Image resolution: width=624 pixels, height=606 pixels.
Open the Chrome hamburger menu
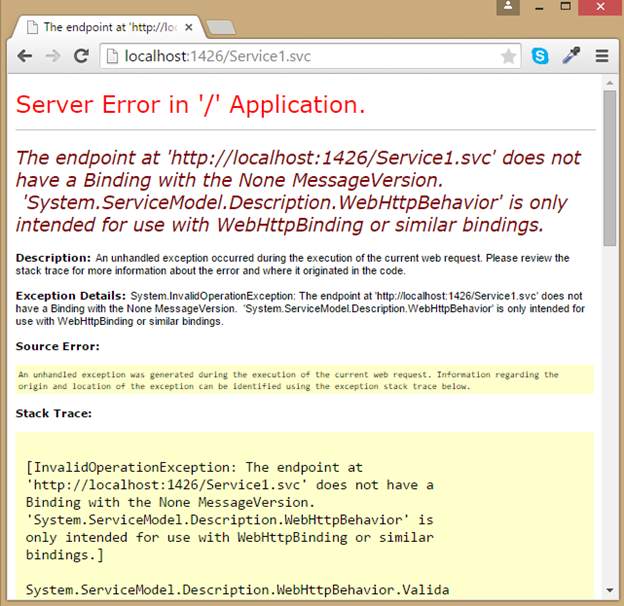click(602, 56)
